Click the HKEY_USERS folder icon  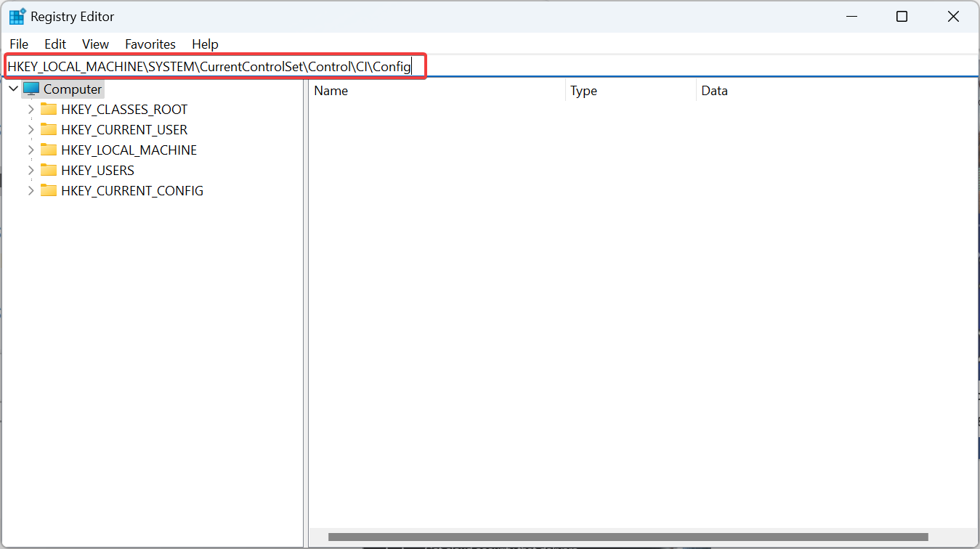(49, 171)
